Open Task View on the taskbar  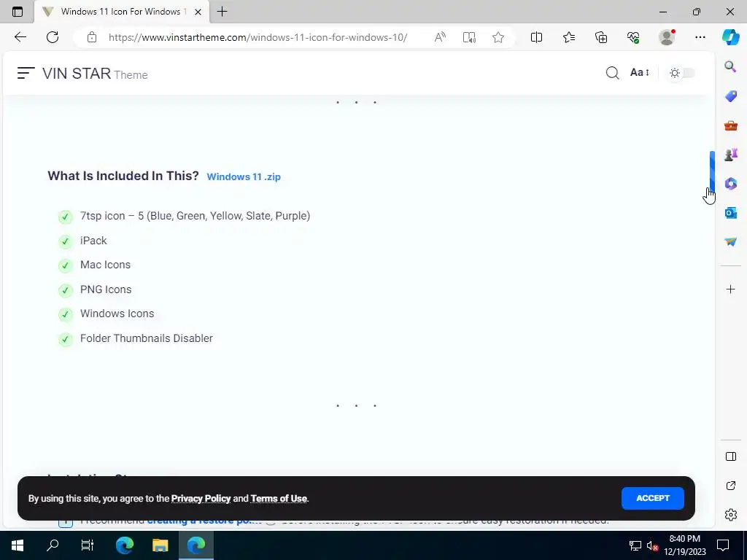coord(88,545)
